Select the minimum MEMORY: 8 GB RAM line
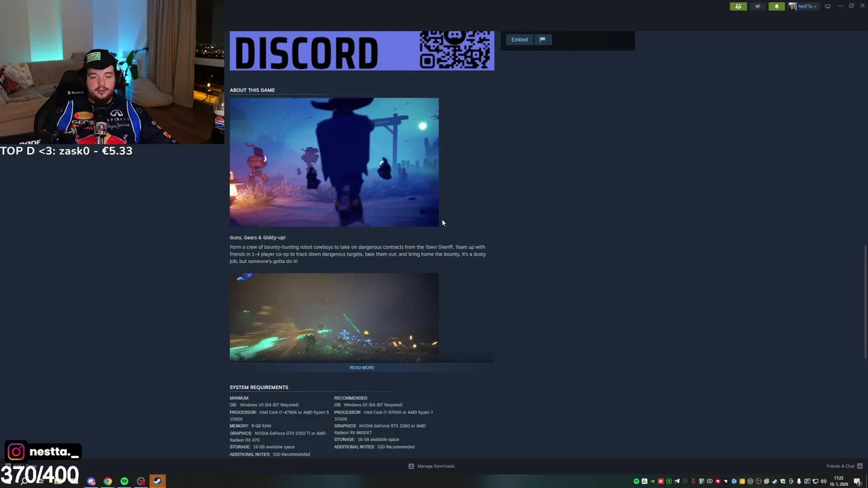Image resolution: width=868 pixels, height=488 pixels. click(250, 426)
